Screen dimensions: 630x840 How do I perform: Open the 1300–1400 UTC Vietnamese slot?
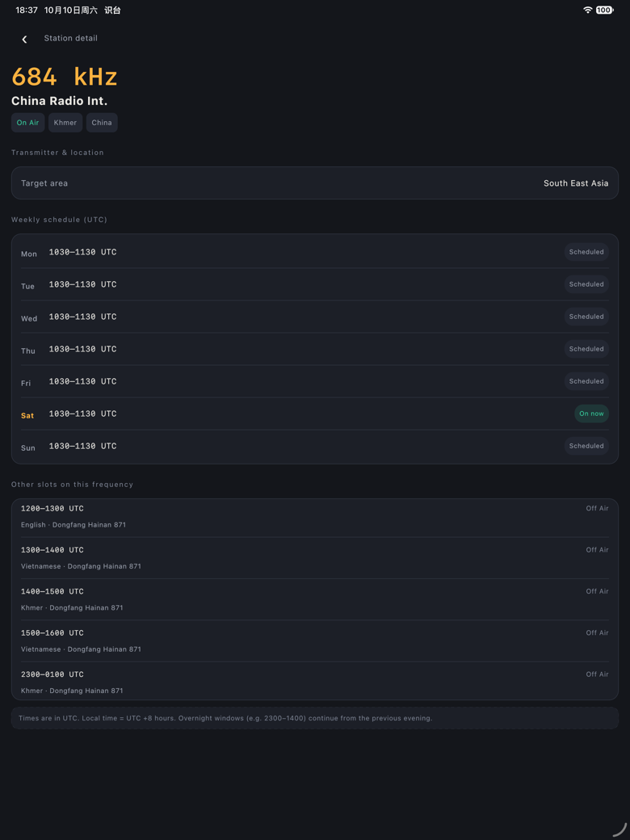click(x=315, y=557)
